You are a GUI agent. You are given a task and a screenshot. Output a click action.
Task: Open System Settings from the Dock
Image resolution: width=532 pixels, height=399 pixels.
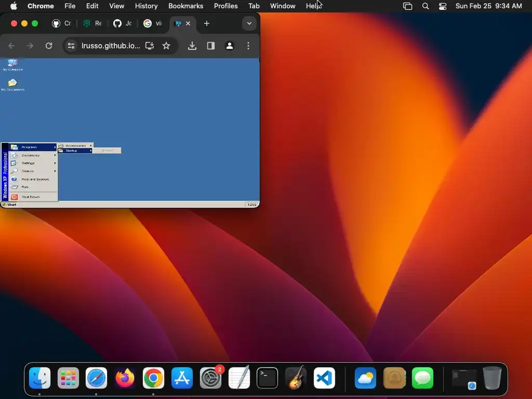pyautogui.click(x=210, y=378)
